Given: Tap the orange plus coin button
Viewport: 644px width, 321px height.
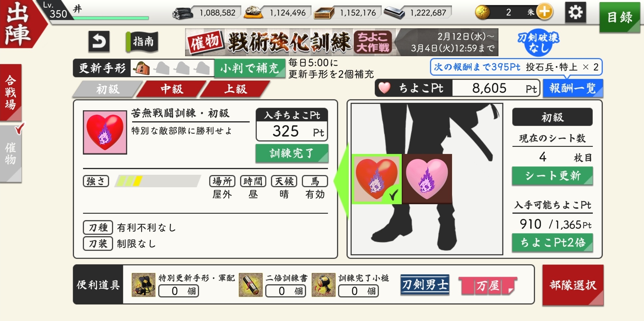Looking at the screenshot, I should point(544,12).
